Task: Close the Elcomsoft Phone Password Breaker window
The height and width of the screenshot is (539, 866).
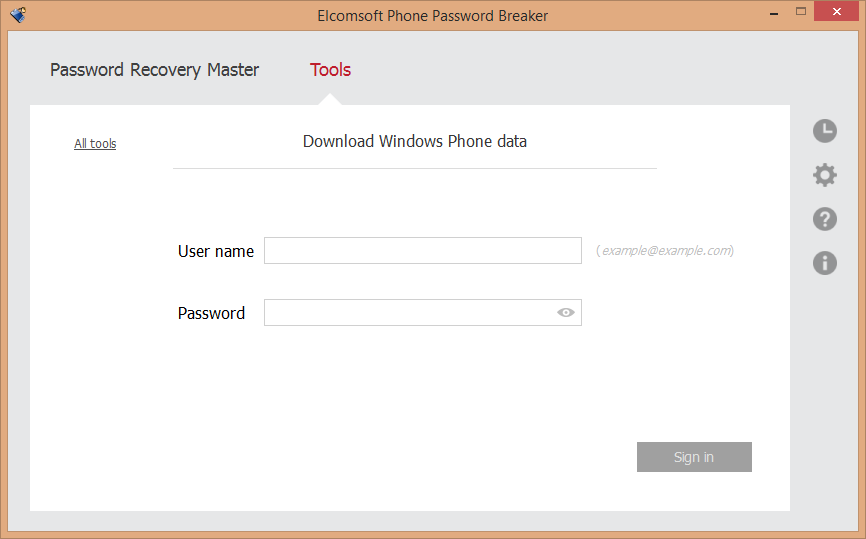Action: click(x=836, y=11)
